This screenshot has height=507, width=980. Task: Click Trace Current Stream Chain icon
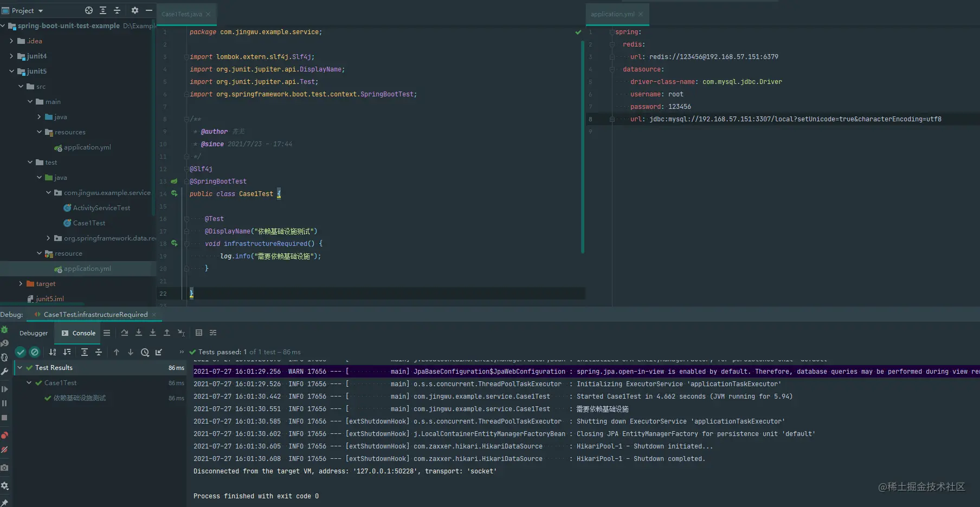pos(213,333)
